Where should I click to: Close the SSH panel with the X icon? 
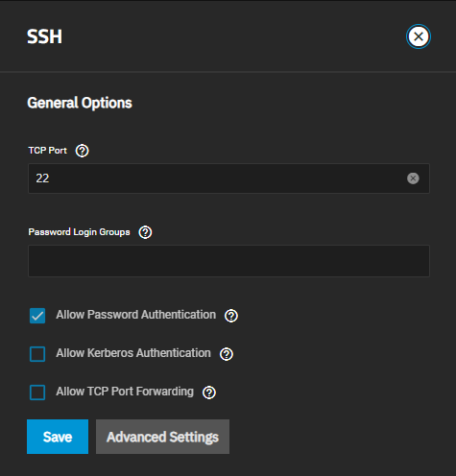419,36
